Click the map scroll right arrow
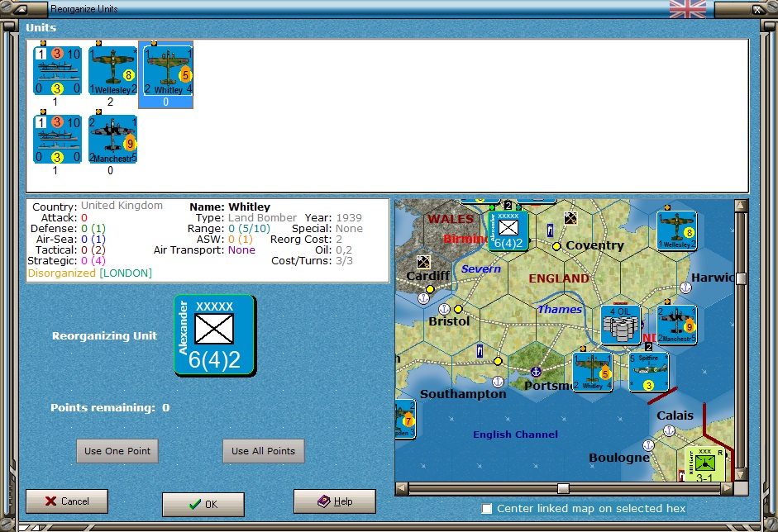Image resolution: width=778 pixels, height=532 pixels. tap(727, 489)
